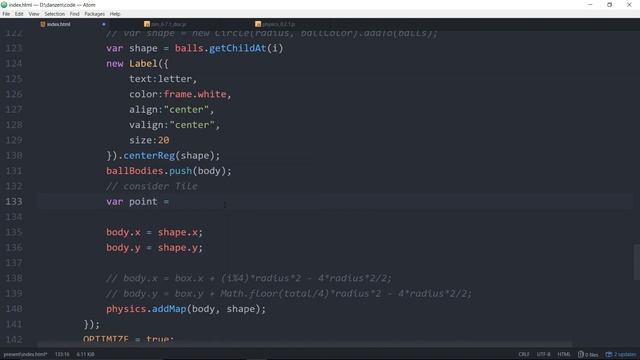
Task: Open the File menu
Action: tap(6, 14)
